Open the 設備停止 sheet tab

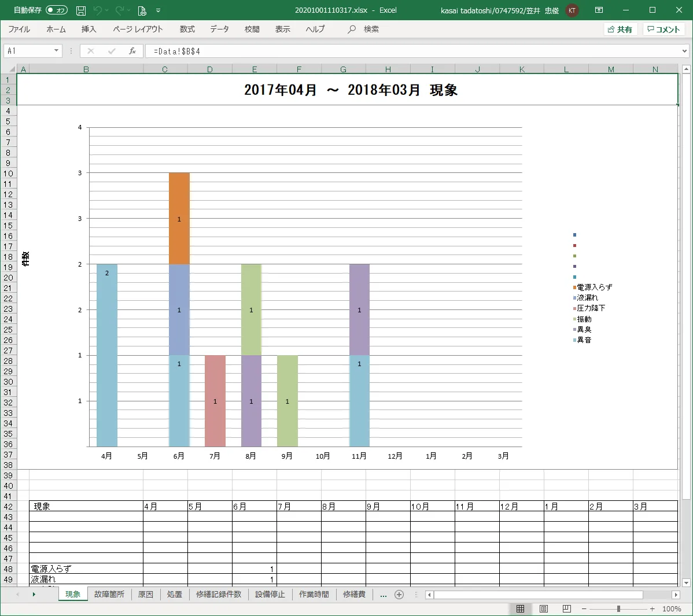point(270,594)
